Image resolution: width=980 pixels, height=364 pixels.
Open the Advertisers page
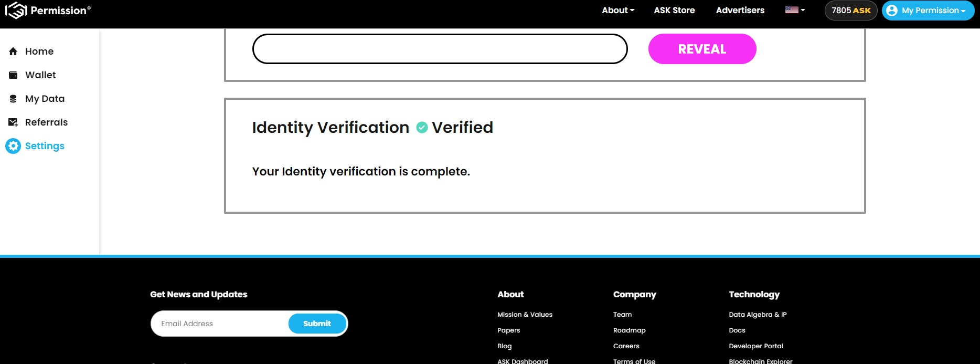[740, 10]
